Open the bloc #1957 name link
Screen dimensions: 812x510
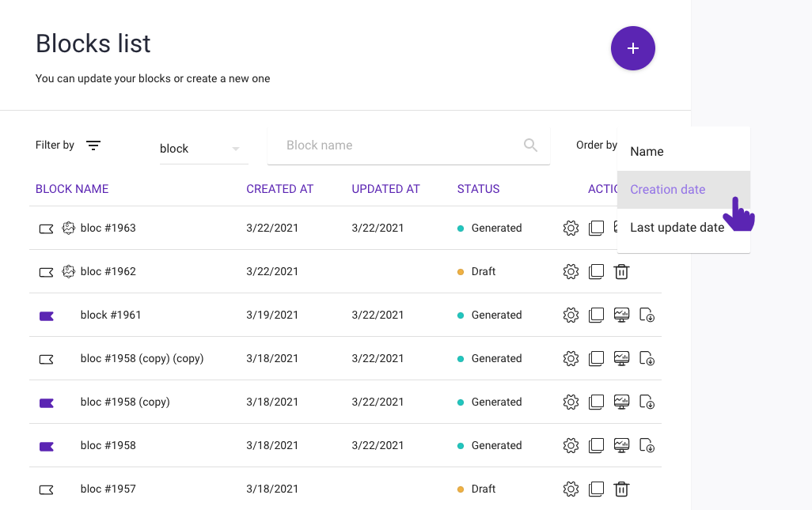108,489
